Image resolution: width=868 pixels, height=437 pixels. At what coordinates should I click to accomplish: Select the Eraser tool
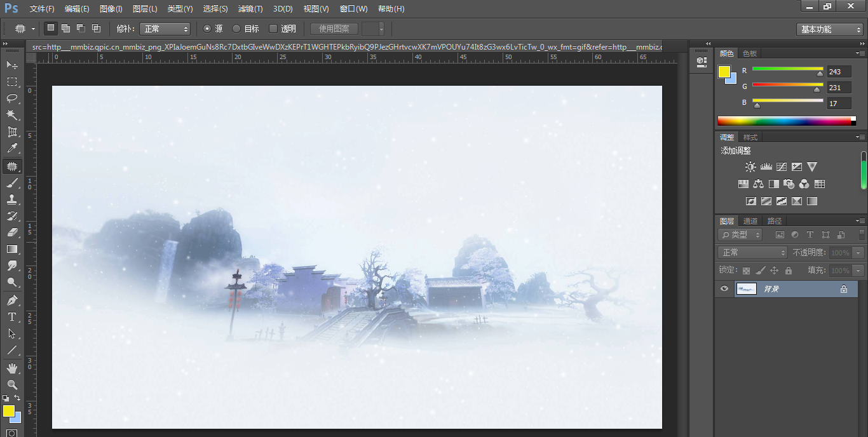tap(12, 232)
